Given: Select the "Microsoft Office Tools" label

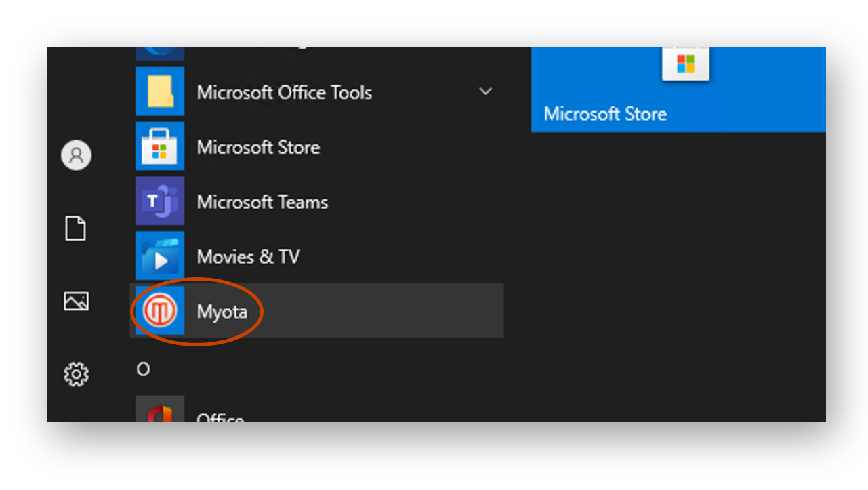Looking at the screenshot, I should [285, 92].
